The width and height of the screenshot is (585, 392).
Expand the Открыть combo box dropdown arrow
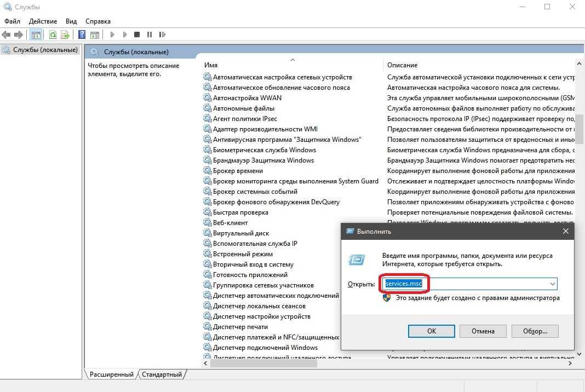point(552,284)
